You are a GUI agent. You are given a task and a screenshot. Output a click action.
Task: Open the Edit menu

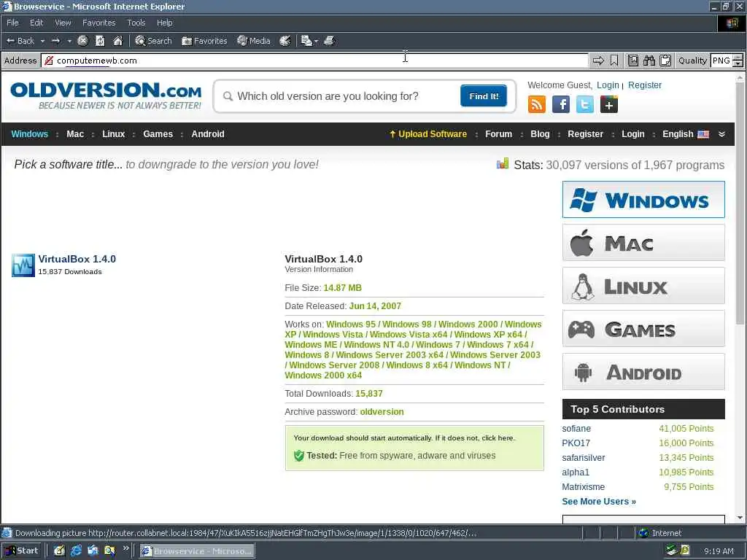[36, 23]
